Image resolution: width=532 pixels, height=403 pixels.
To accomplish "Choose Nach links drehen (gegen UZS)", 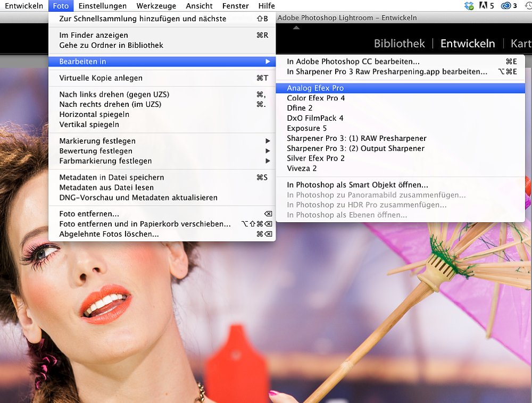I will [x=162, y=94].
